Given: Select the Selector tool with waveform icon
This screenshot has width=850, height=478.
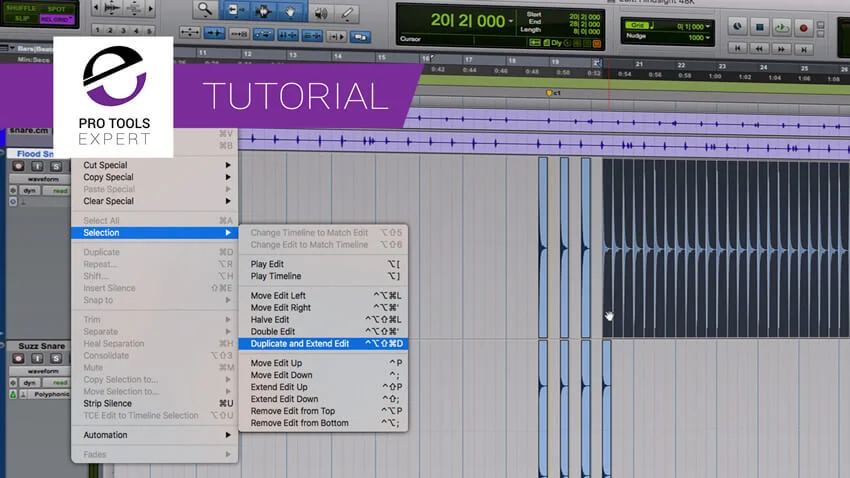Looking at the screenshot, I should pyautogui.click(x=263, y=11).
